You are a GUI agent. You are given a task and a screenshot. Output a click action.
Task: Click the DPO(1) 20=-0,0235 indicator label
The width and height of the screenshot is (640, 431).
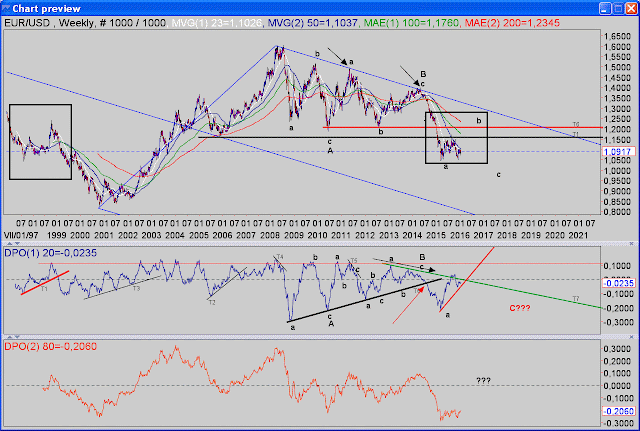(x=50, y=253)
